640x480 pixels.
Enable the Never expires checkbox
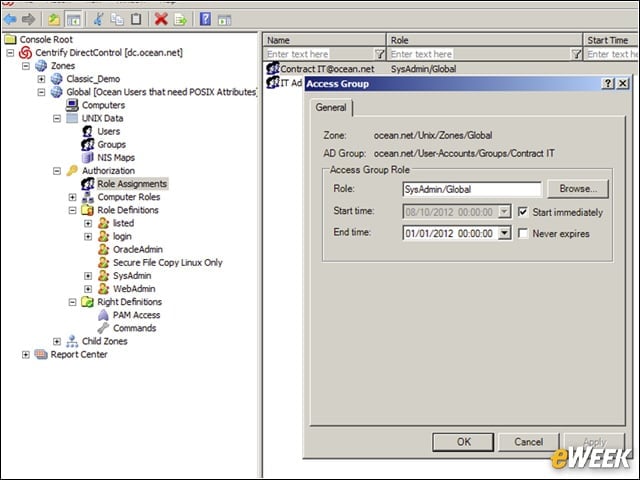522,233
